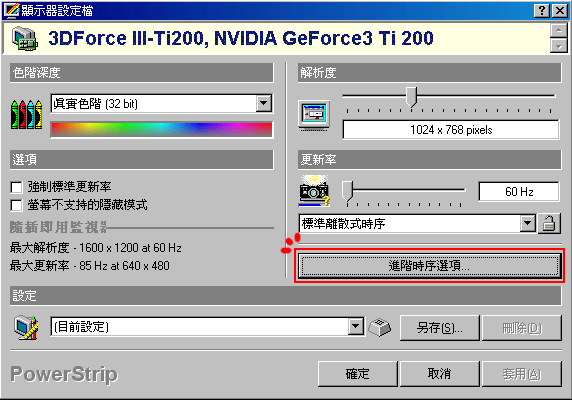Click the camera icon in 更新率 section
572x400 pixels.
tap(314, 191)
